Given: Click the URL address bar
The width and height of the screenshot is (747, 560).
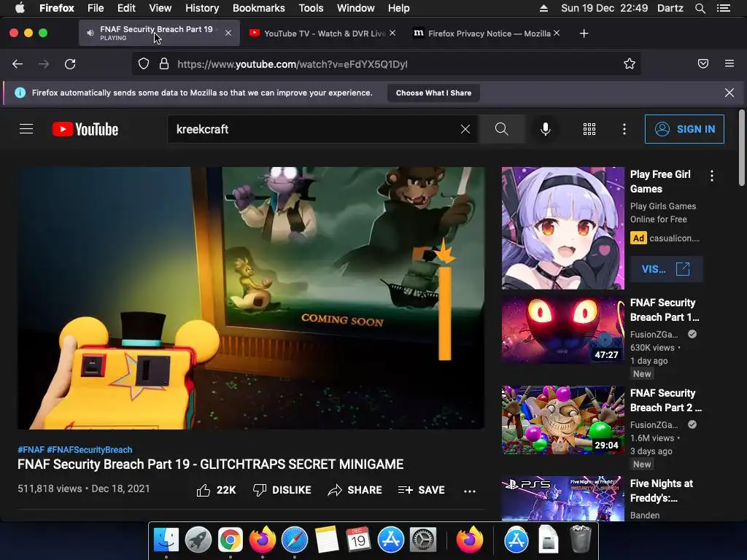Looking at the screenshot, I should point(386,64).
